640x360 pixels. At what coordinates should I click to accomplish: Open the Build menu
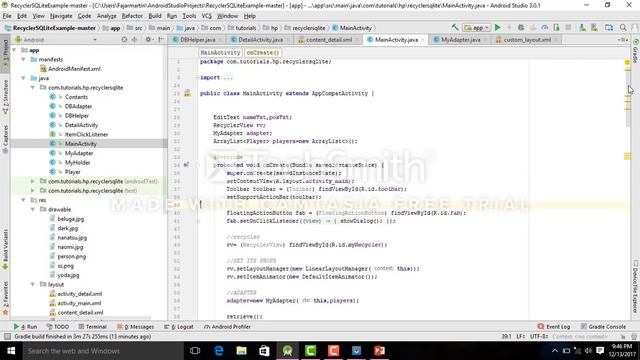coord(155,16)
